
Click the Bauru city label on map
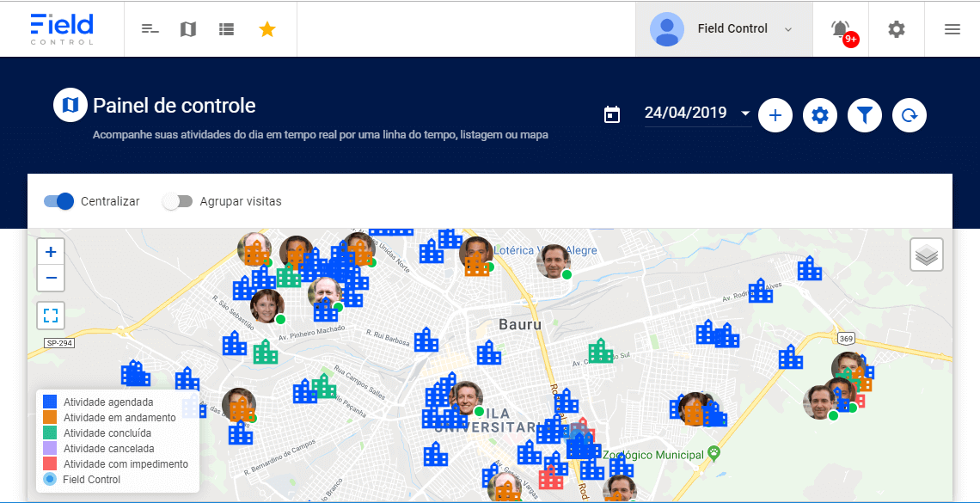pos(520,325)
